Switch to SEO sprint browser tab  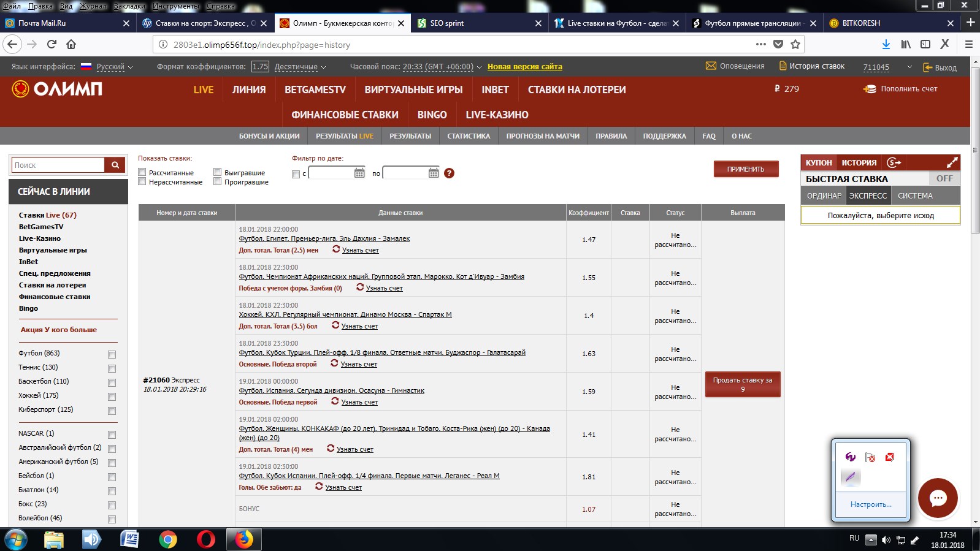pyautogui.click(x=480, y=23)
